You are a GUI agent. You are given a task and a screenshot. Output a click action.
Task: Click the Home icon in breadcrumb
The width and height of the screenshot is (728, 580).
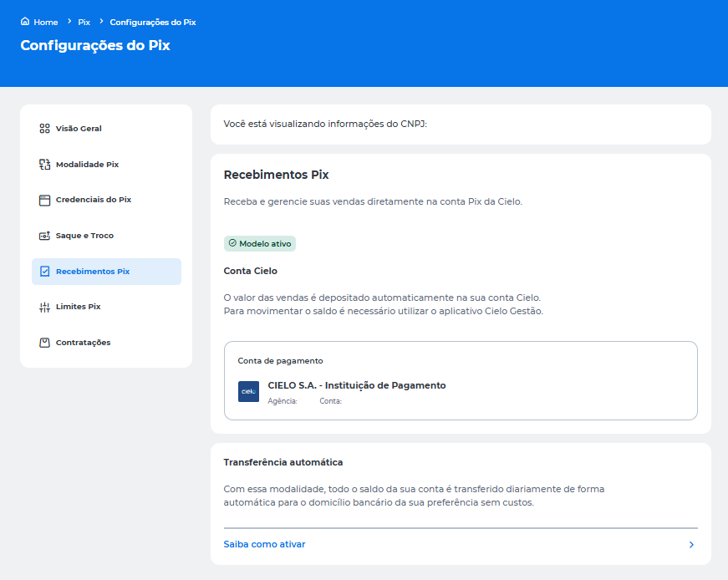pos(25,22)
